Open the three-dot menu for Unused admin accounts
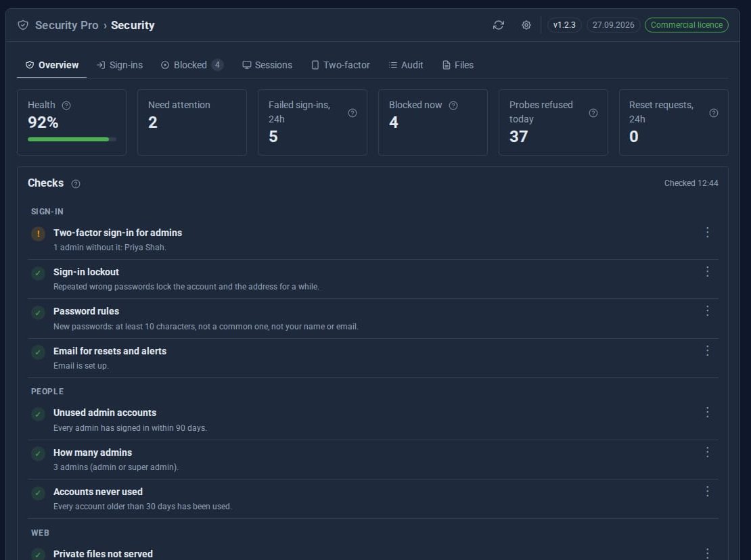The image size is (751, 560). point(707,412)
